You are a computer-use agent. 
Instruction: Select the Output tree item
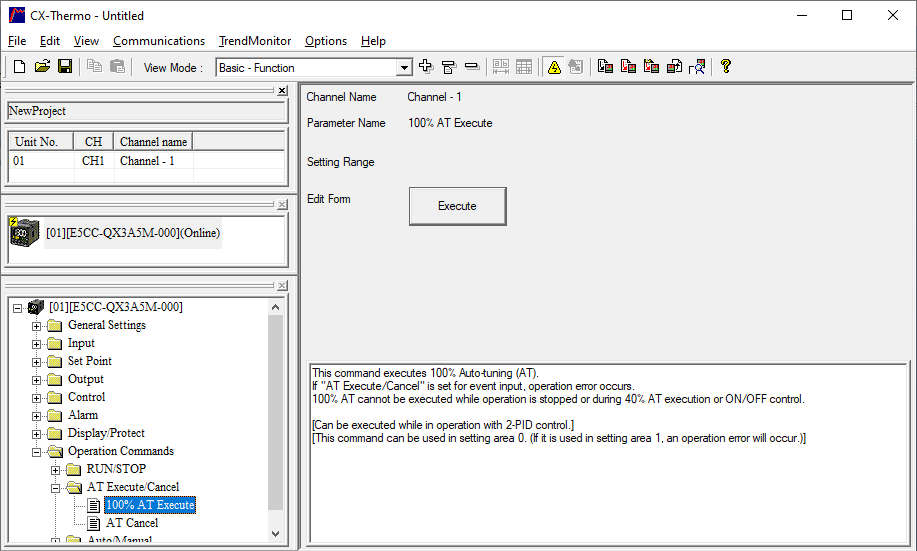click(x=85, y=379)
